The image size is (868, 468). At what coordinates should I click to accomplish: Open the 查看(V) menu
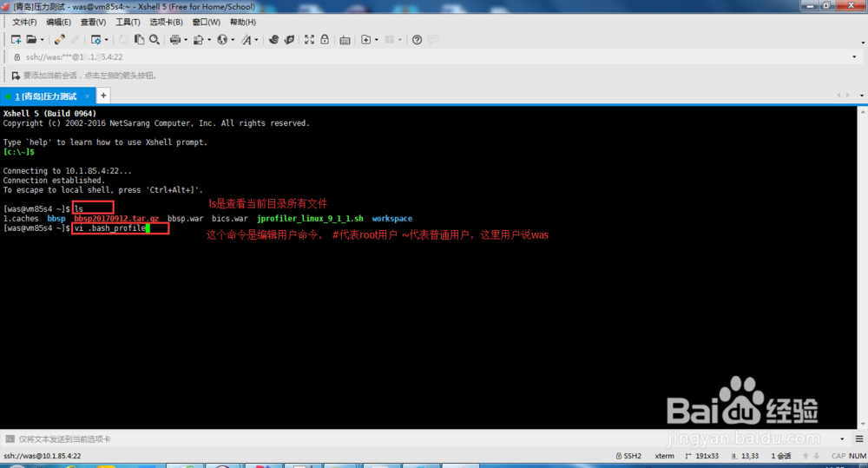(93, 23)
